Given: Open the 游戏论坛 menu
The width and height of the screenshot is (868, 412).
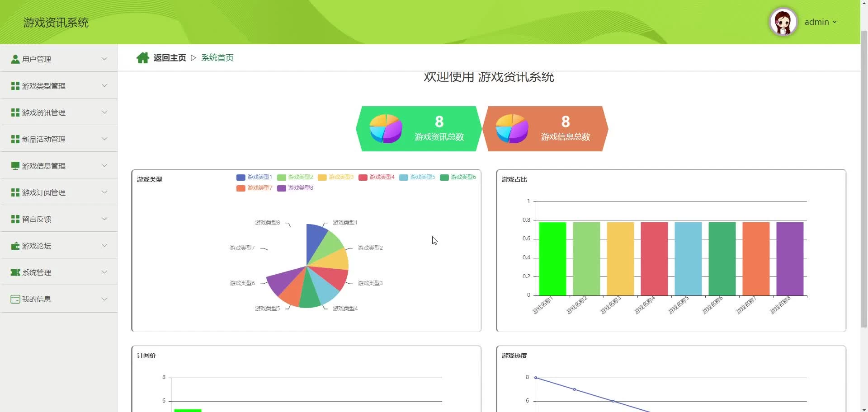Looking at the screenshot, I should tap(59, 245).
